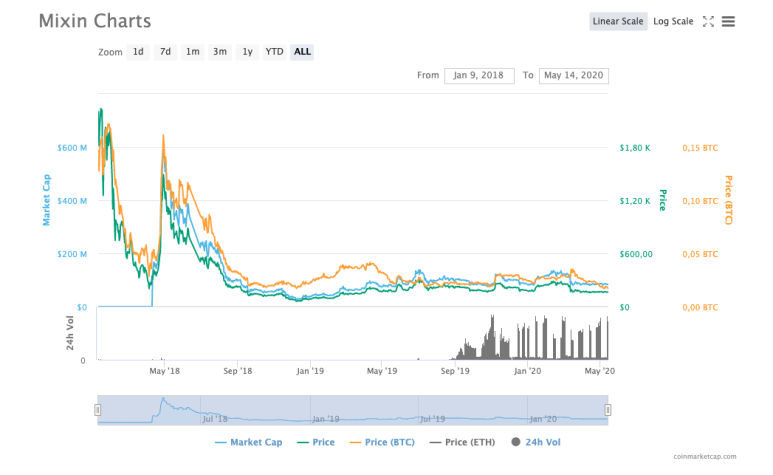
Task: Click the Price (BTC) axis title
Action: (729, 200)
